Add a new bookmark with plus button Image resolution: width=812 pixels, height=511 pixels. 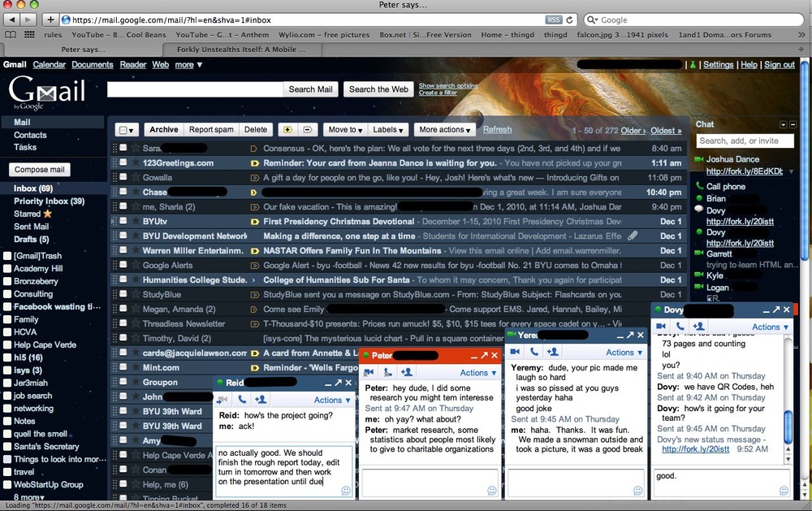tap(50, 19)
